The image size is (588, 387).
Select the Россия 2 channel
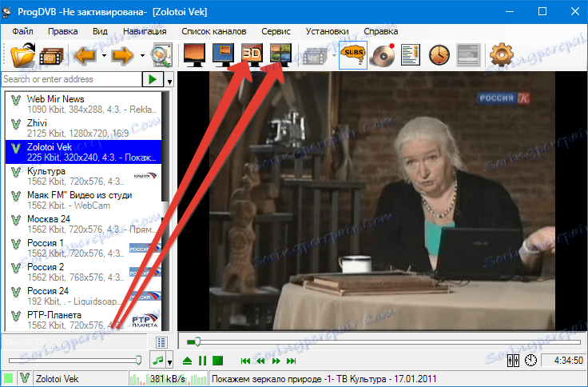point(83,272)
